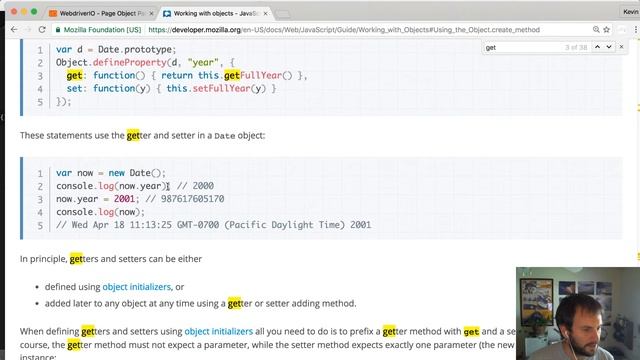Click the '3 of 38' find result counter

576,47
